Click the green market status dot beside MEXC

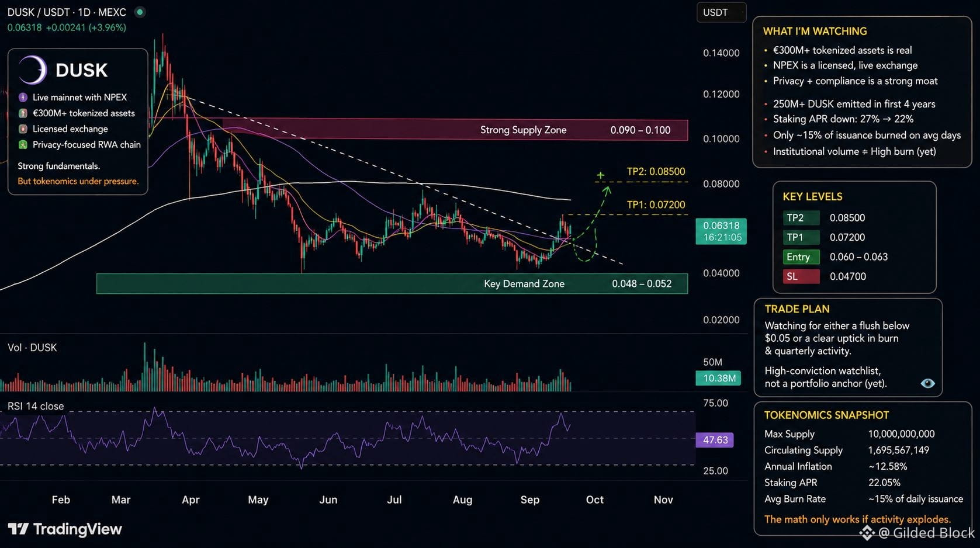tap(140, 12)
